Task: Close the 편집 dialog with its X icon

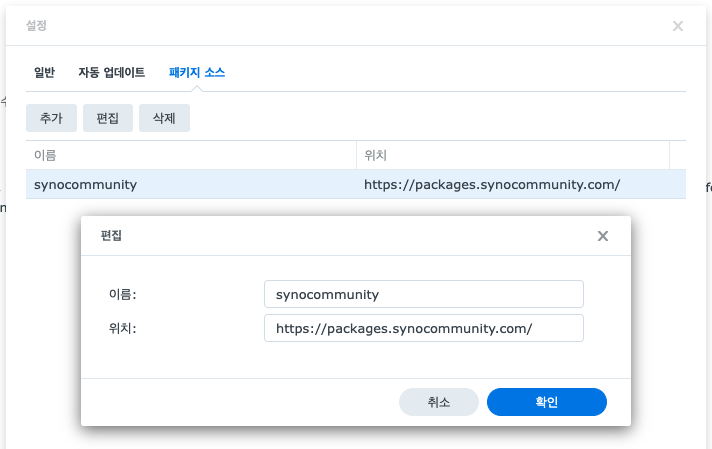Action: (603, 236)
